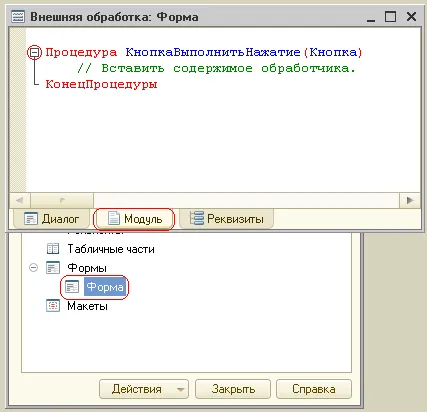Click the КонецПроцедуры keyword line
Image resolution: width=427 pixels, height=412 pixels.
[x=101, y=84]
